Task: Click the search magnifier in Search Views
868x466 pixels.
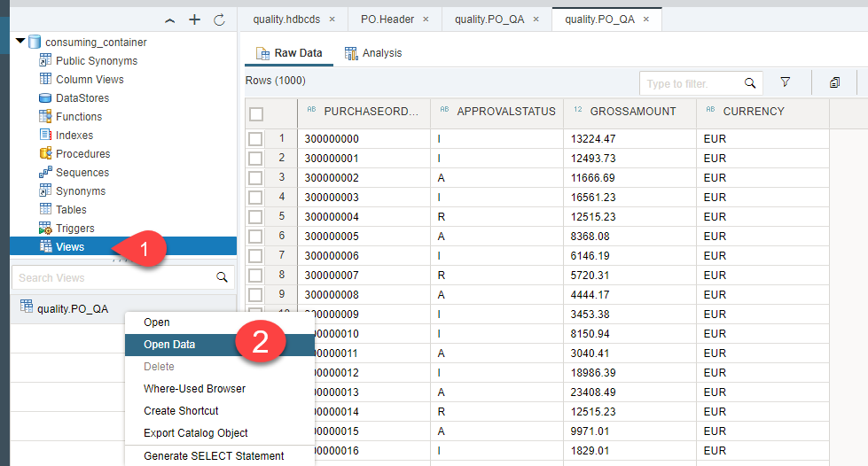Action: tap(222, 277)
